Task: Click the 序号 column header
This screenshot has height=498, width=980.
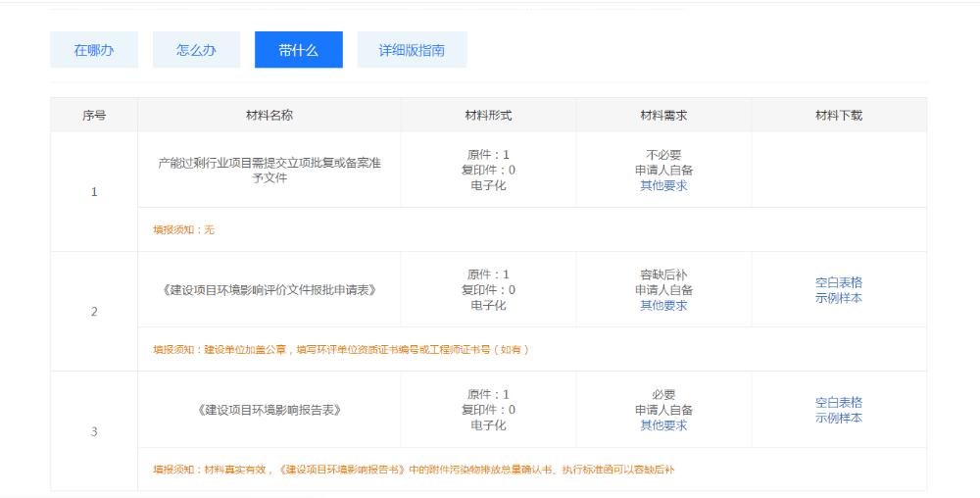Action: coord(94,115)
